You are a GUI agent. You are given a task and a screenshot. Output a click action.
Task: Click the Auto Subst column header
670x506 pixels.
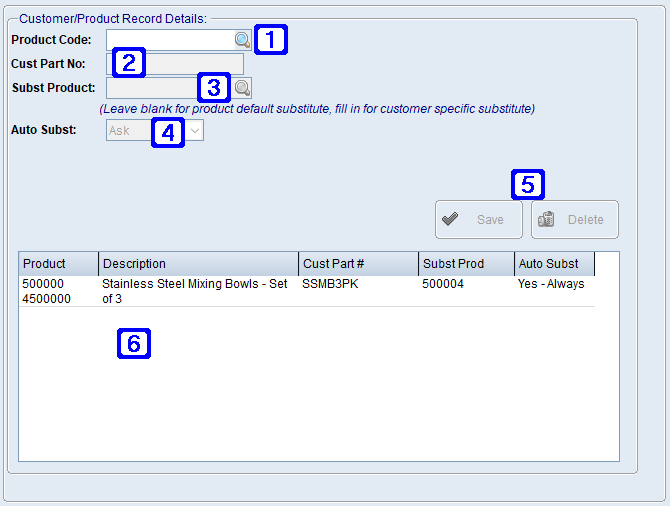pos(555,264)
